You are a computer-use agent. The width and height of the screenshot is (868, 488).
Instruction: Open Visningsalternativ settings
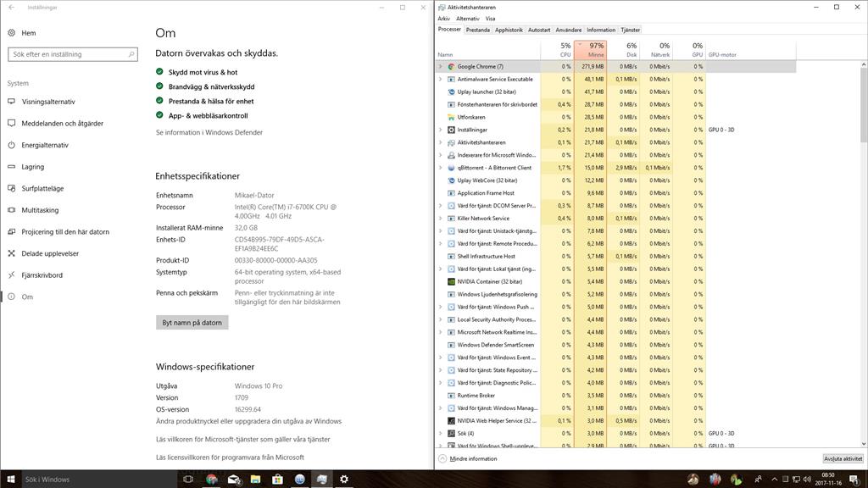(x=48, y=102)
